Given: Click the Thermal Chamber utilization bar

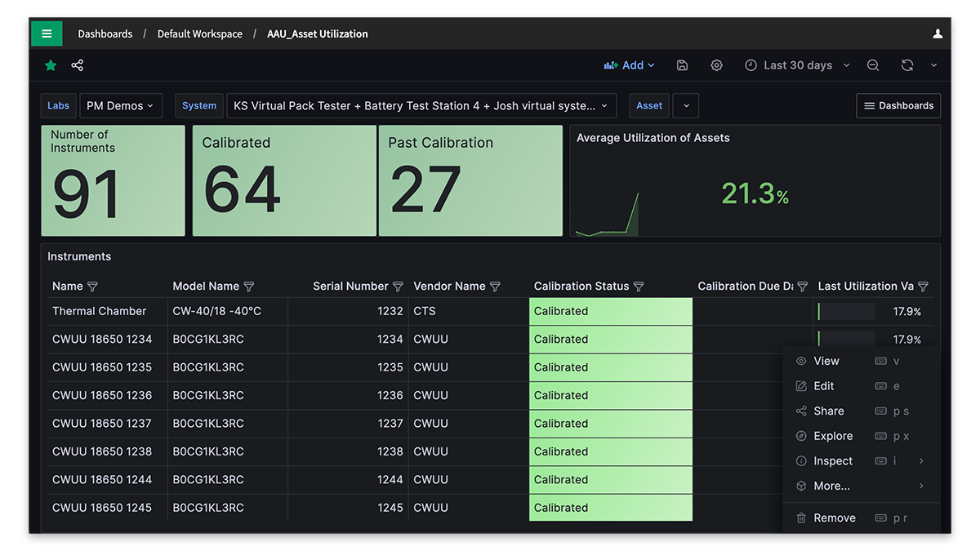Looking at the screenshot, I should [x=846, y=311].
